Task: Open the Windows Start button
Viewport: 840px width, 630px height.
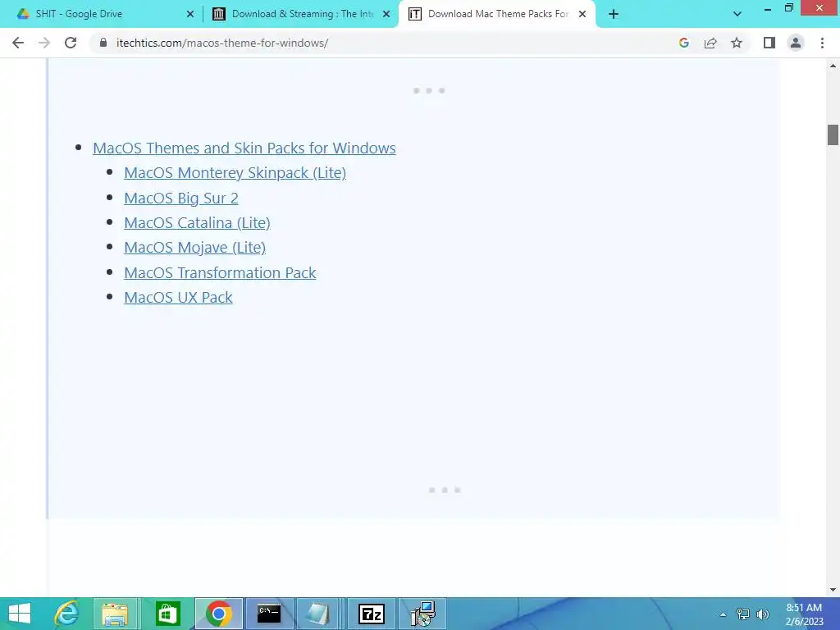Action: coord(20,614)
